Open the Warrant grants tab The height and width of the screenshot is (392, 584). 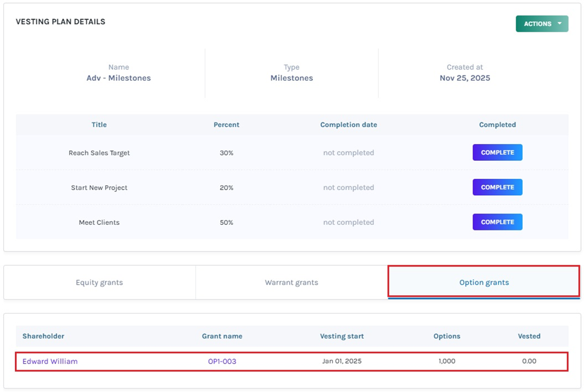291,283
